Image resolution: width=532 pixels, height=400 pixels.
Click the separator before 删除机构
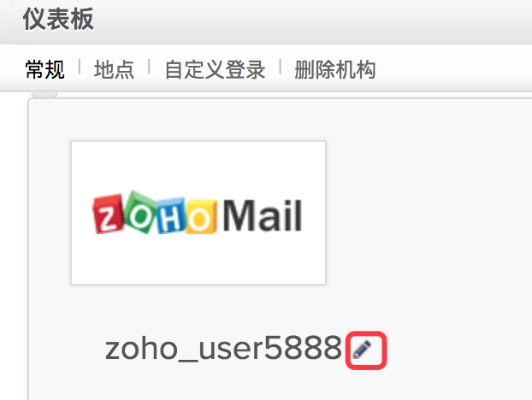[281, 67]
